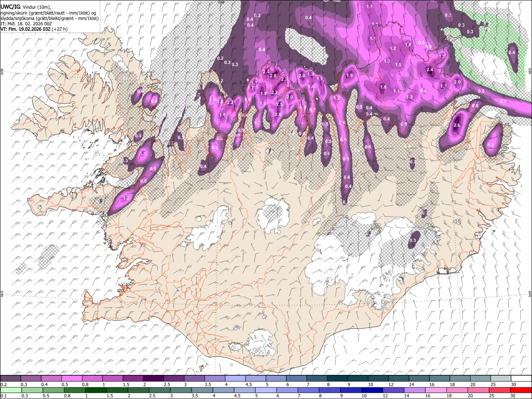Pick top-row legend swatch between 0.4 and 0.5
This screenshot has height=399, width=532.
[x=52, y=379]
